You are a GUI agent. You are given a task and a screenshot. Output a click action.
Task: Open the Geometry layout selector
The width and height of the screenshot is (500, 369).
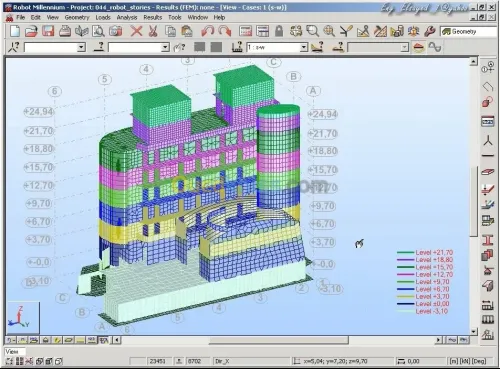(468, 32)
